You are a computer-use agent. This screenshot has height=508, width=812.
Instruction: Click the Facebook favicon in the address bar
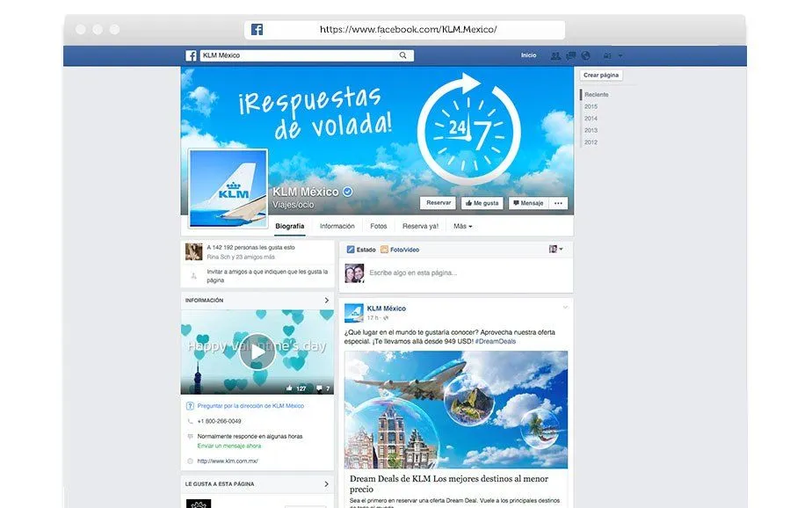(257, 30)
